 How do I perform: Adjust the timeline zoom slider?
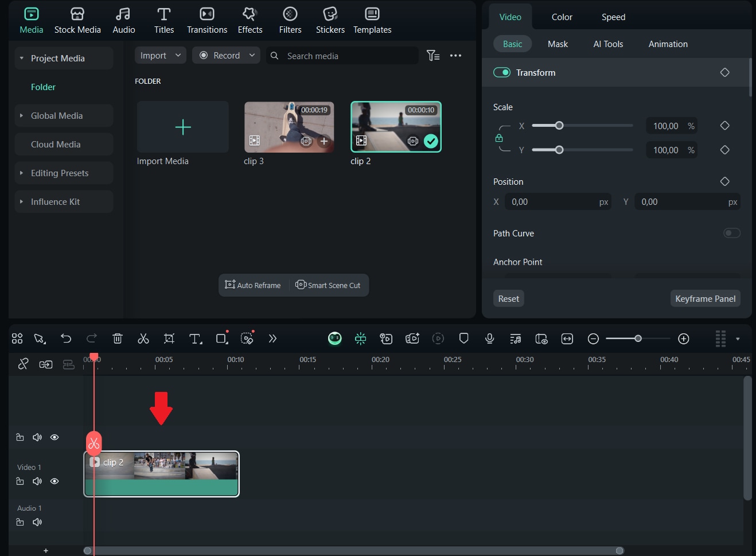coord(638,339)
